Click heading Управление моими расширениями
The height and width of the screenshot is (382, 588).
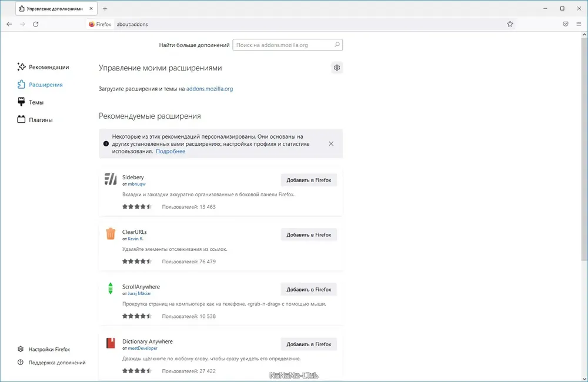160,68
